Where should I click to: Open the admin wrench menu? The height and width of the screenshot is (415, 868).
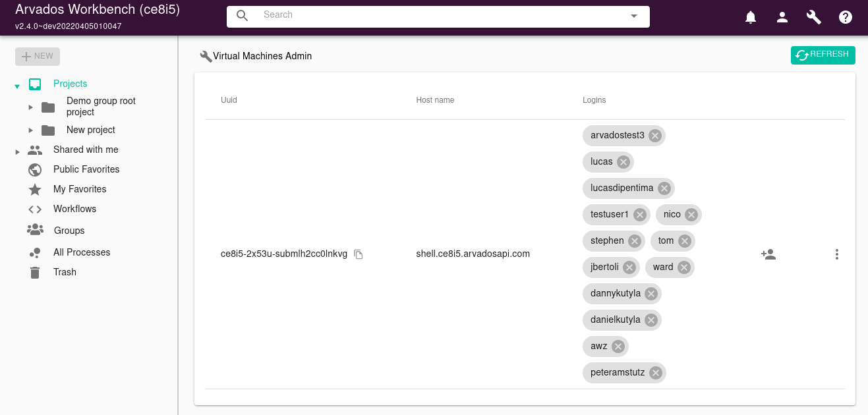(x=814, y=18)
